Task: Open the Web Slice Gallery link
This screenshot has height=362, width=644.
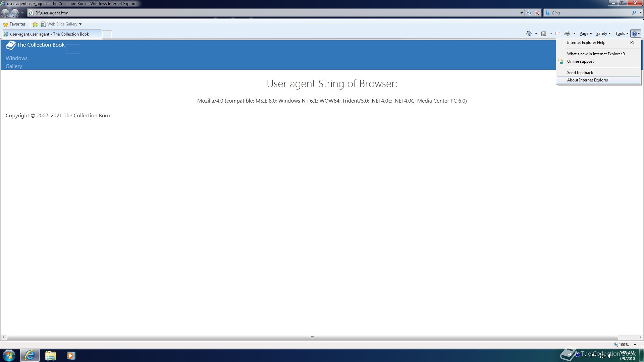Action: [59, 24]
